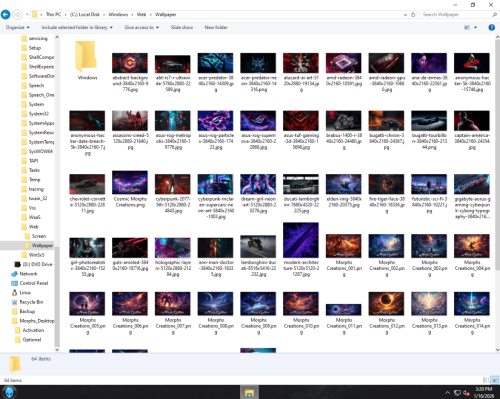Select Morpho Creations_014.png
Viewport: 500px width, 399px height.
click(472, 313)
